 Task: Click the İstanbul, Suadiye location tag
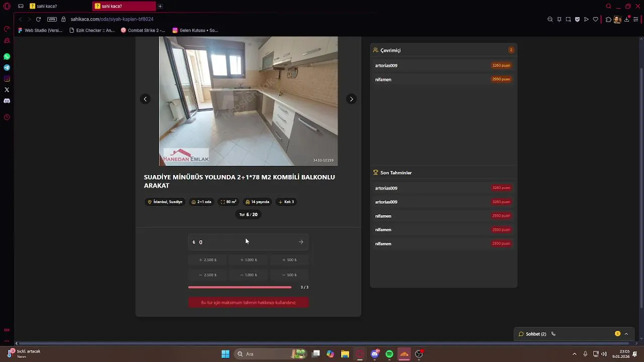pos(165,202)
